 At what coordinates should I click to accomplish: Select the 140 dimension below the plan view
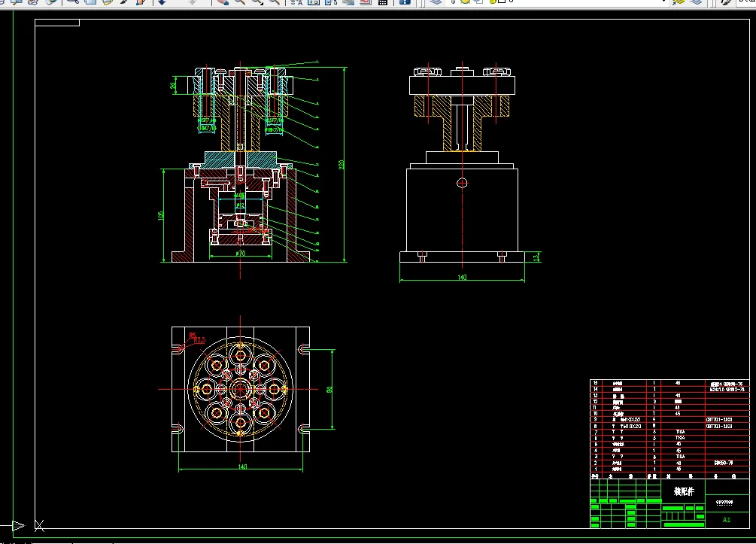pos(242,467)
